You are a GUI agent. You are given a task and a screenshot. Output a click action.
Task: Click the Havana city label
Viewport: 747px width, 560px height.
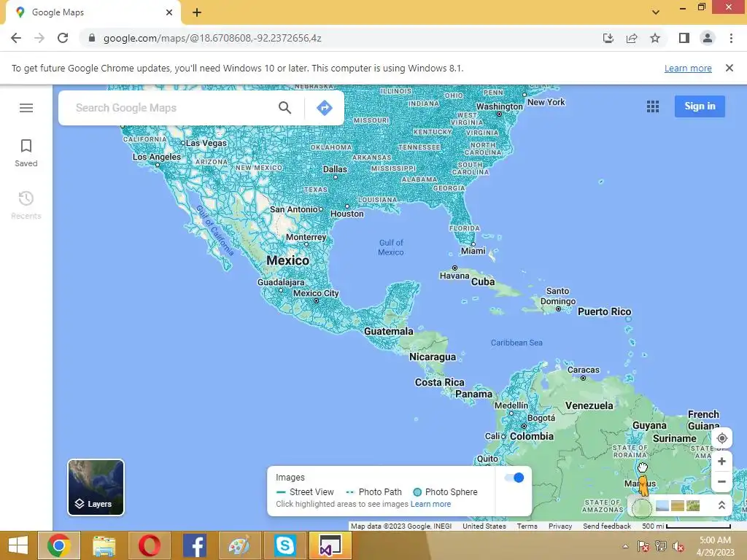(x=454, y=276)
